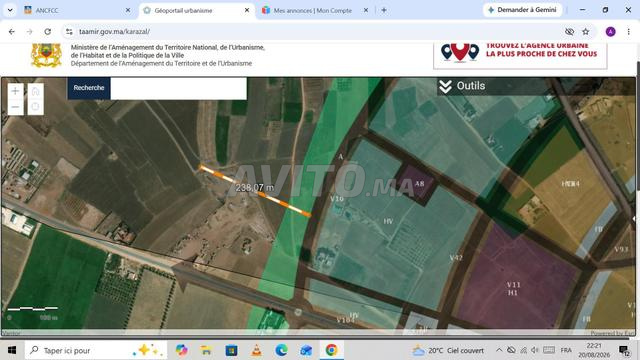Open the Mes annonces Mon Compte tab
Screen dimensions: 640x360
[312, 11]
